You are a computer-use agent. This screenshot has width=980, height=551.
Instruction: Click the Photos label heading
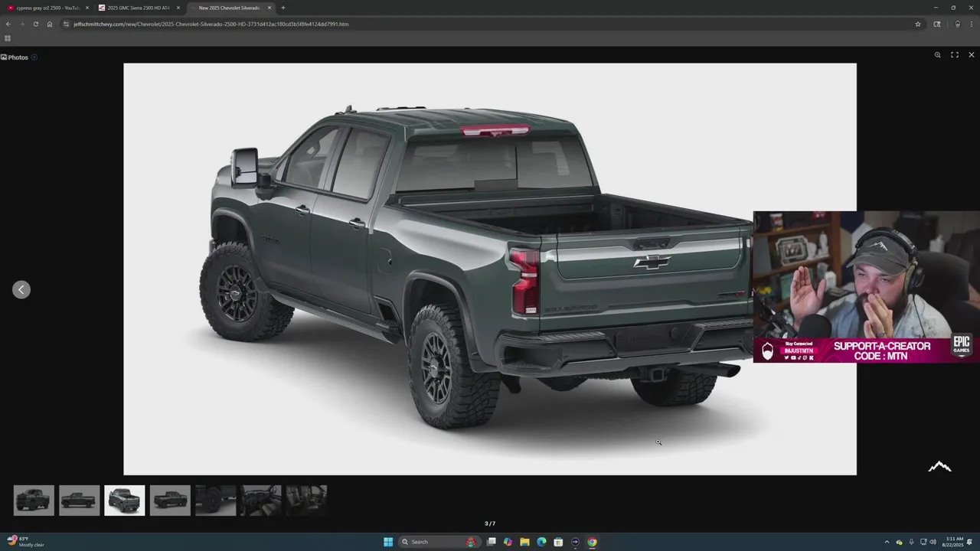(x=18, y=57)
